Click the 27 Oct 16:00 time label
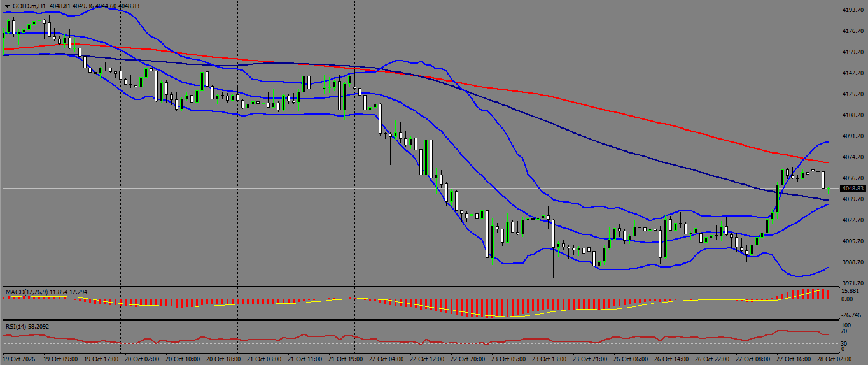This screenshot has width=868, height=365. pos(794,359)
